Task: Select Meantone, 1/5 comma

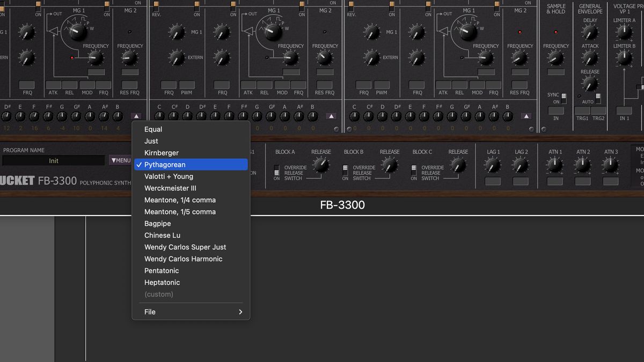Action: pyautogui.click(x=191, y=212)
